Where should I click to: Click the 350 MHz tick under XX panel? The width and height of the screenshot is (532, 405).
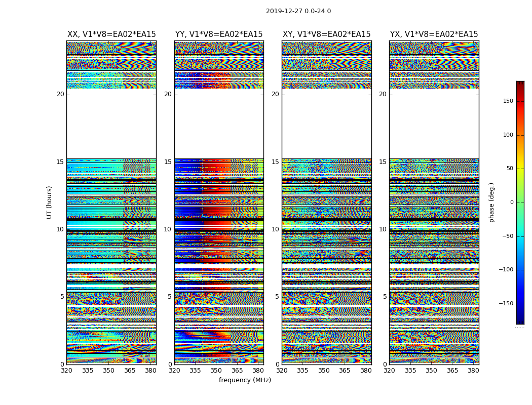[108, 371]
